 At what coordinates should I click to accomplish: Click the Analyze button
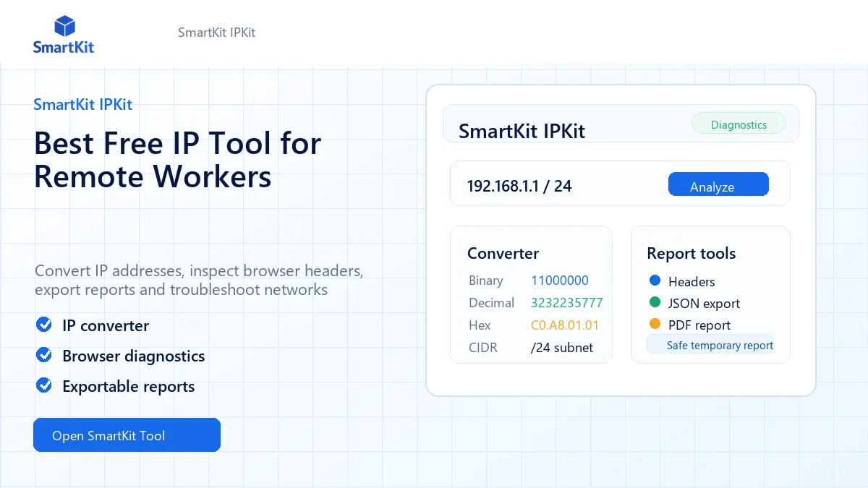coord(718,184)
